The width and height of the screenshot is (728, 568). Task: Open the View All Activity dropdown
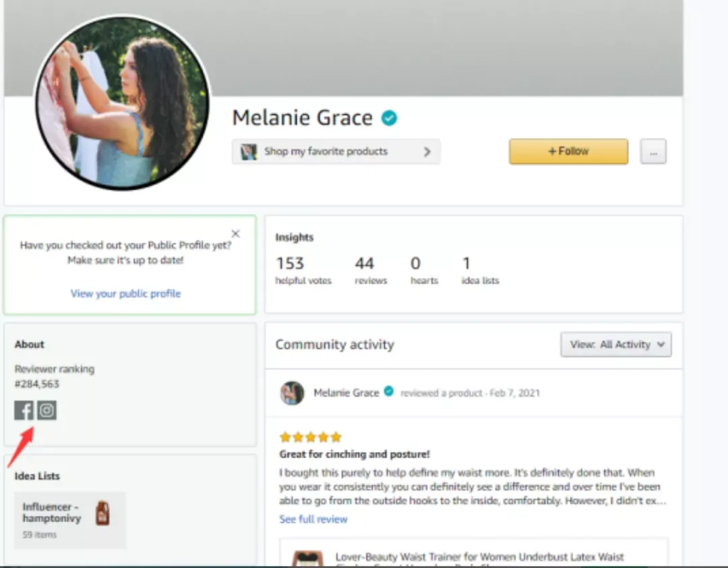click(615, 345)
